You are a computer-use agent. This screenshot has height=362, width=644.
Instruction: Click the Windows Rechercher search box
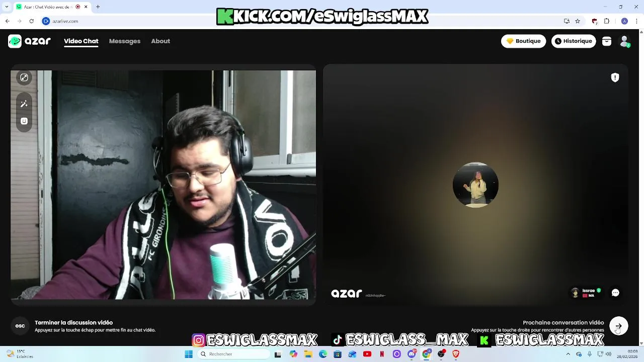(x=234, y=354)
